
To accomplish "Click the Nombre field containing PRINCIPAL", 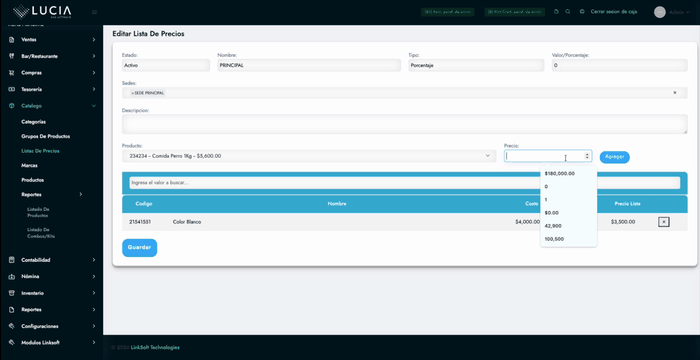I will tap(309, 65).
